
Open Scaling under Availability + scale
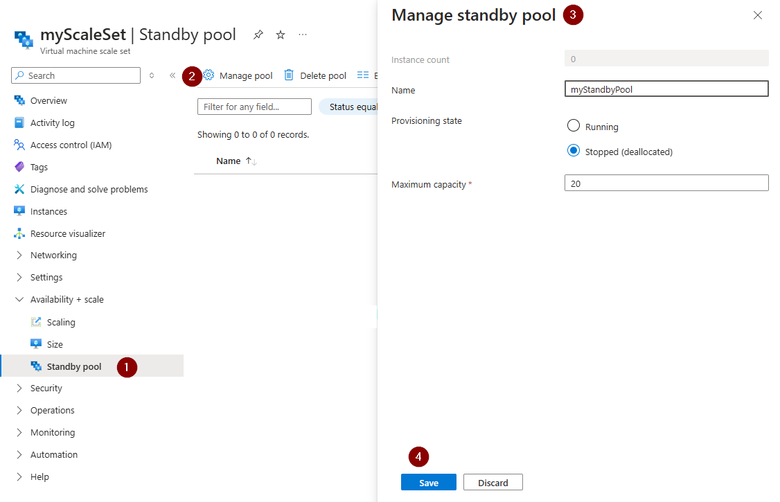(61, 322)
